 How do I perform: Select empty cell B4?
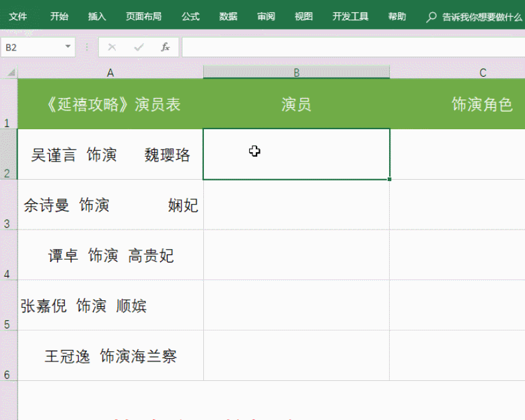pyautogui.click(x=296, y=255)
